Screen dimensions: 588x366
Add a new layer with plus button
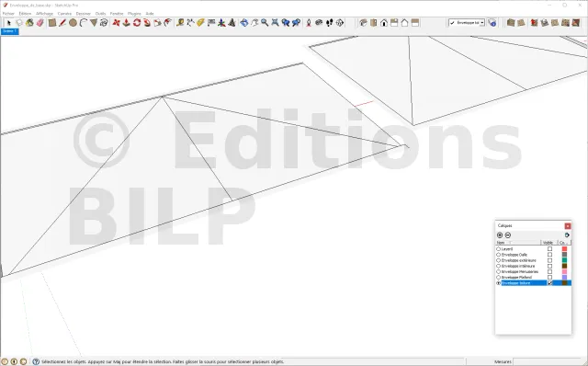[x=500, y=235]
